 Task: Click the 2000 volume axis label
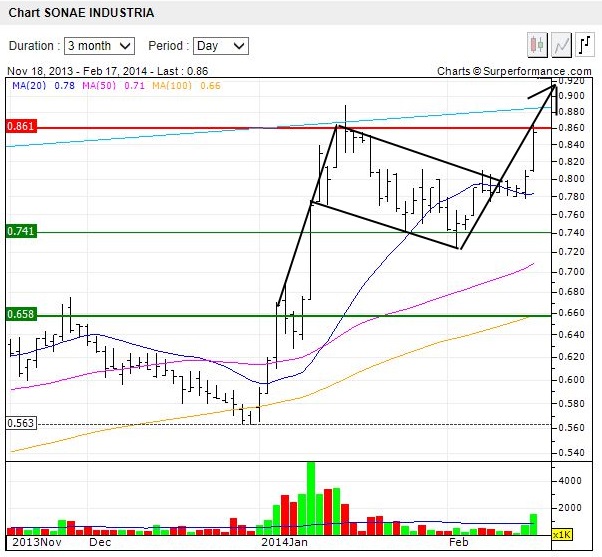[570, 507]
